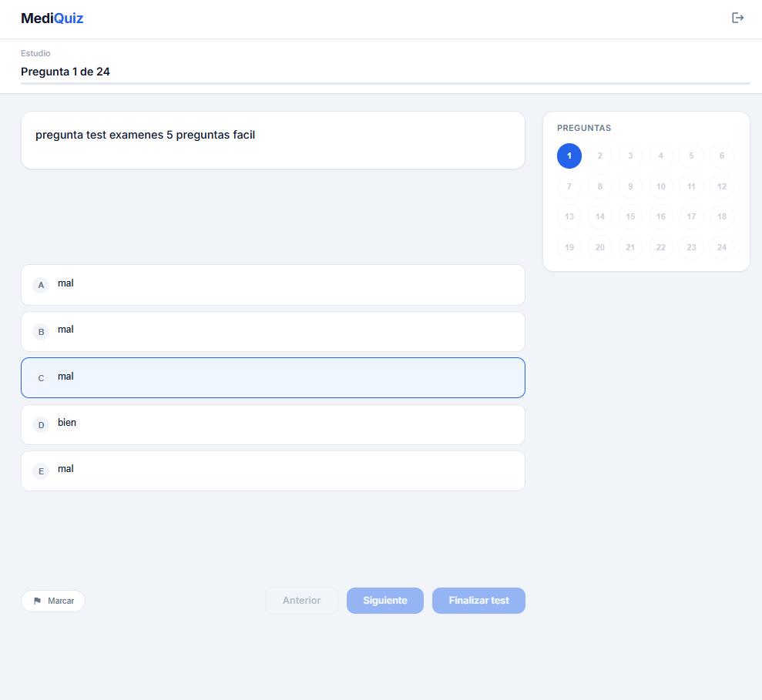Open question 6 from the Preguntas grid

tap(722, 156)
